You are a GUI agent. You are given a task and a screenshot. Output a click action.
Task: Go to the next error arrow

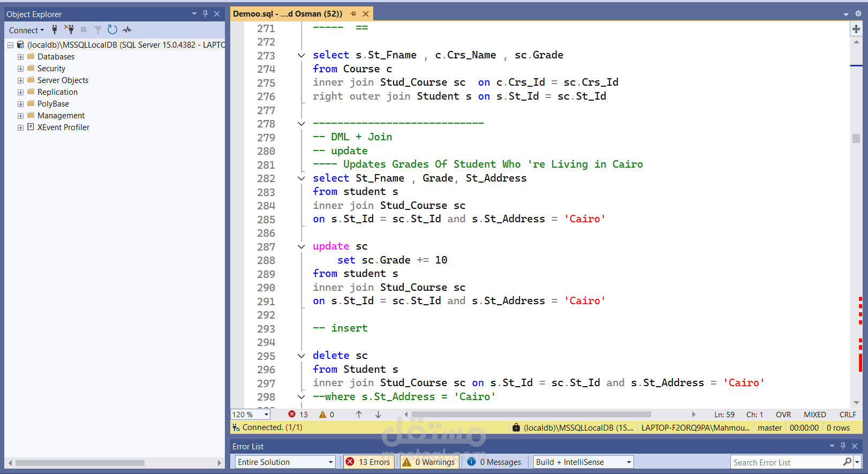[x=378, y=415]
